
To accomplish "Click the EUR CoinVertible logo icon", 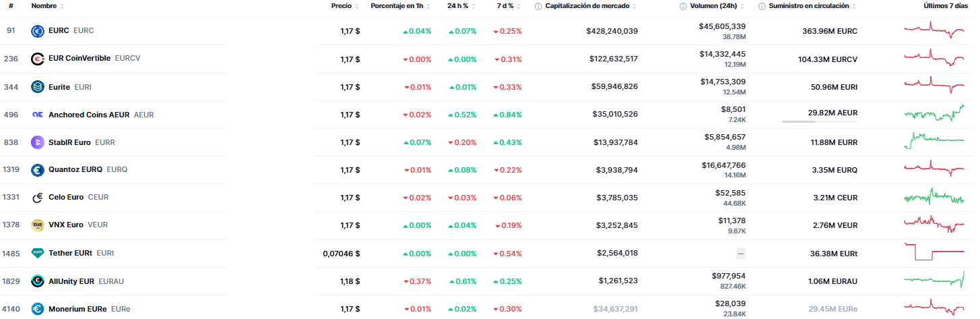I will (38, 59).
